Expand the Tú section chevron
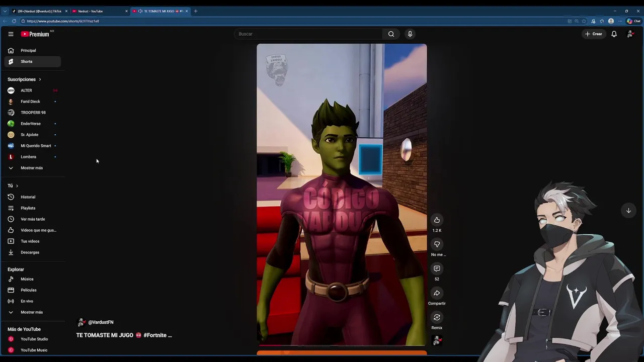 [17, 186]
